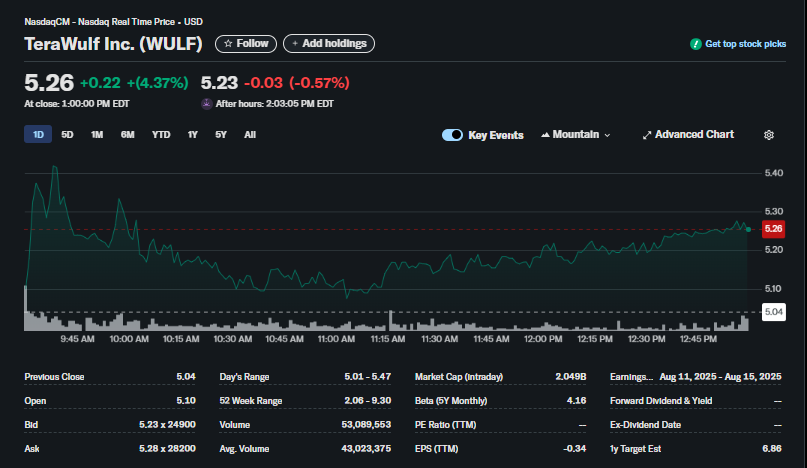Toggle the Key Events switch
This screenshot has height=468, width=807.
point(452,135)
